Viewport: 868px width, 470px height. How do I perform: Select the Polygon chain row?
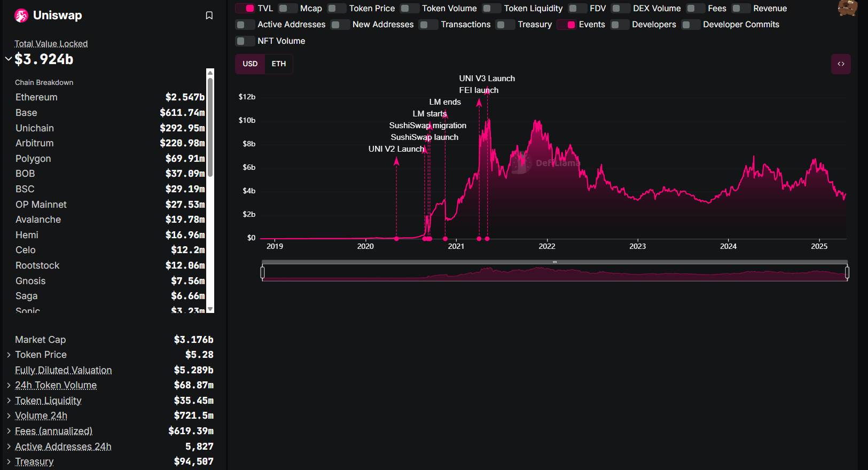click(x=110, y=159)
